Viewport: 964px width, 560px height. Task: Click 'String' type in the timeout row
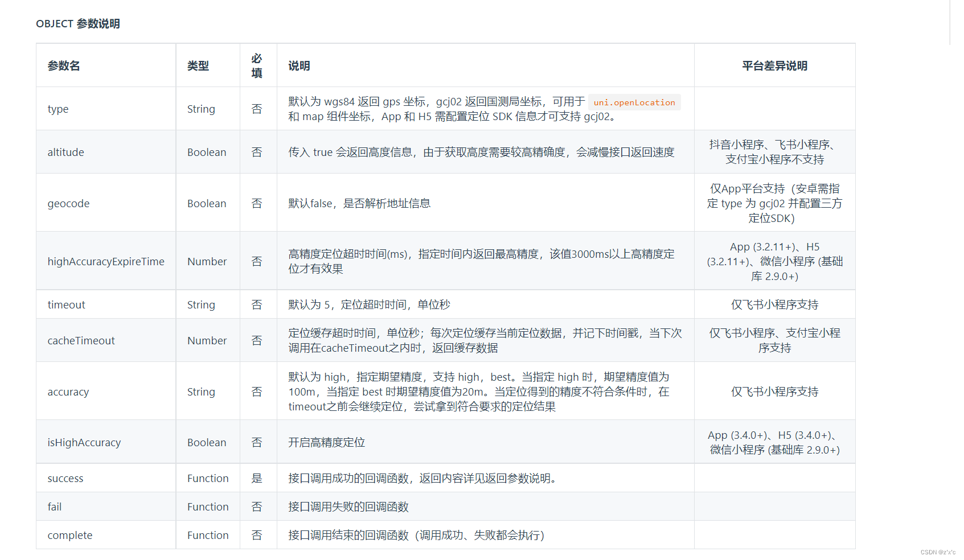tap(202, 304)
